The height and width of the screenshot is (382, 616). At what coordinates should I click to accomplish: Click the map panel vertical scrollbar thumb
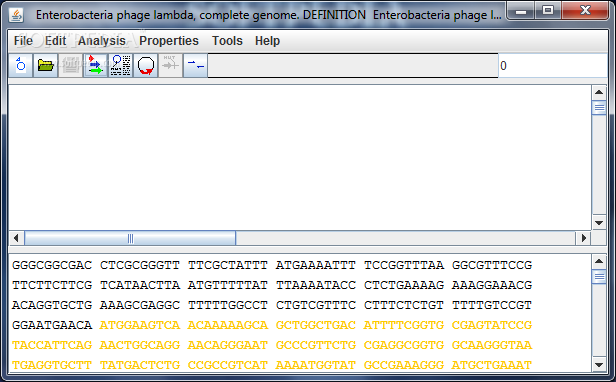[599, 107]
